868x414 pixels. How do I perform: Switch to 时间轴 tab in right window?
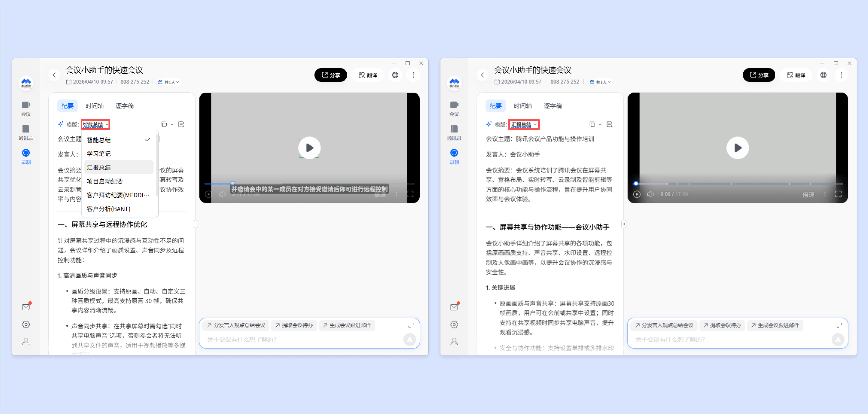(522, 106)
